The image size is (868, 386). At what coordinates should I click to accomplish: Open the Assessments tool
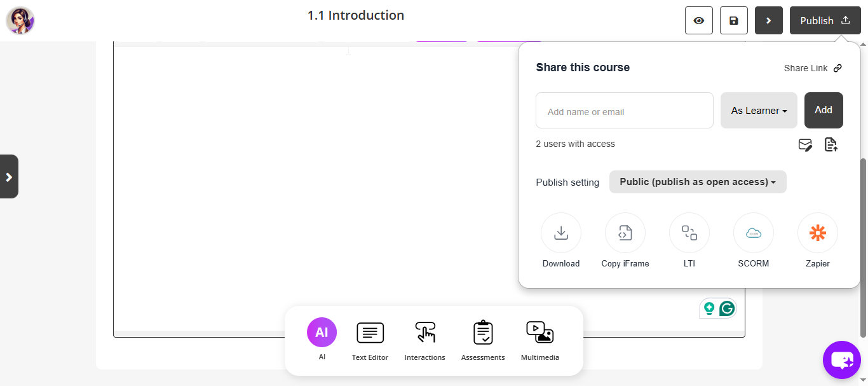pos(482,333)
